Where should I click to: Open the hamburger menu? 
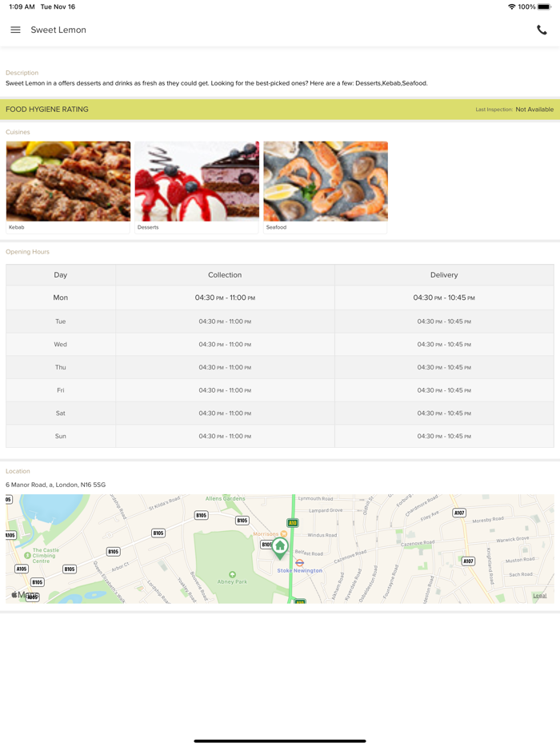(15, 30)
